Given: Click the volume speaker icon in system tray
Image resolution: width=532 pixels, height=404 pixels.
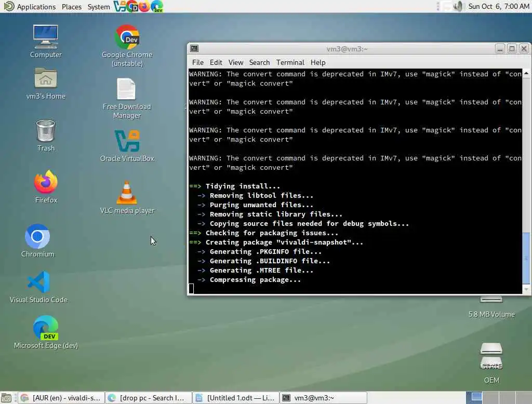Looking at the screenshot, I should [458, 6].
